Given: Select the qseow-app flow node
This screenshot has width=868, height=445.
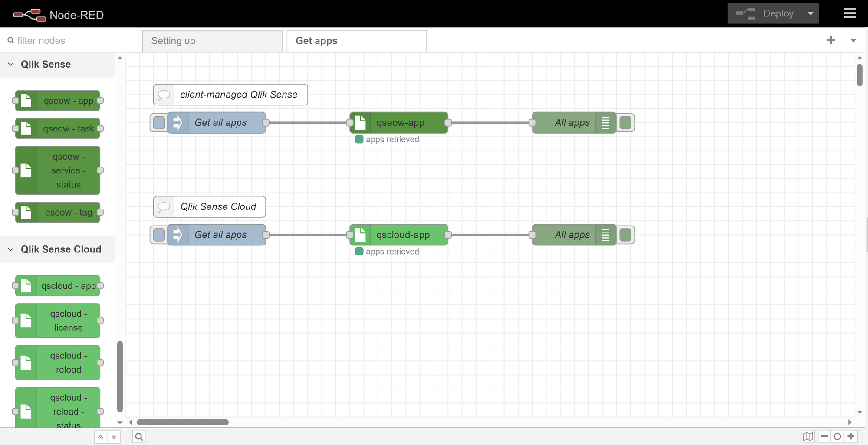Looking at the screenshot, I should [x=399, y=123].
